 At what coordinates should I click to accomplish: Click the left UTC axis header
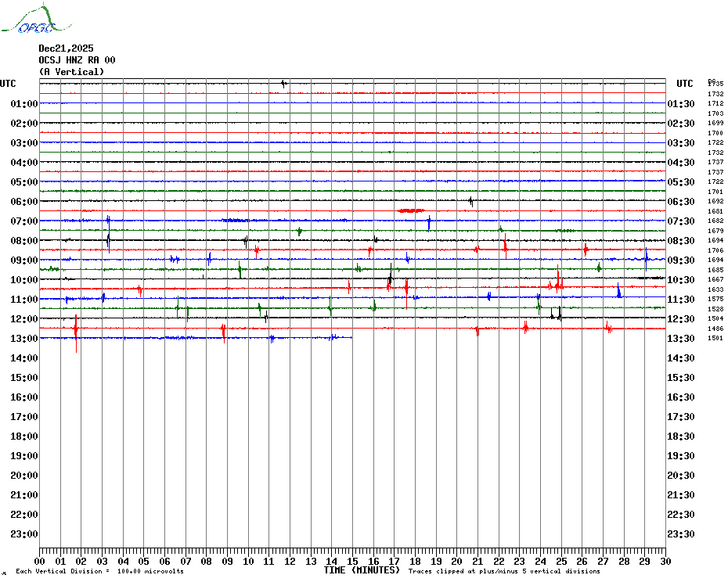(x=8, y=84)
